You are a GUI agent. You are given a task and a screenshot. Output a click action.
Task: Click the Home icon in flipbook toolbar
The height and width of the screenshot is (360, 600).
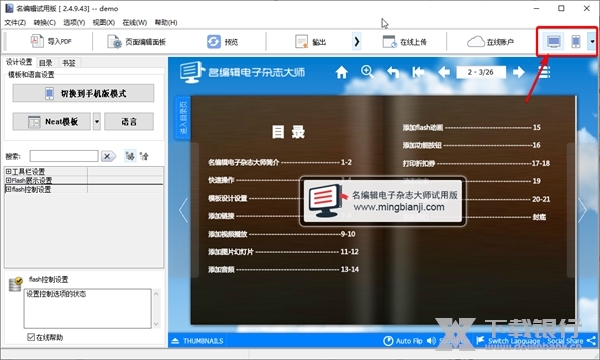click(x=341, y=72)
